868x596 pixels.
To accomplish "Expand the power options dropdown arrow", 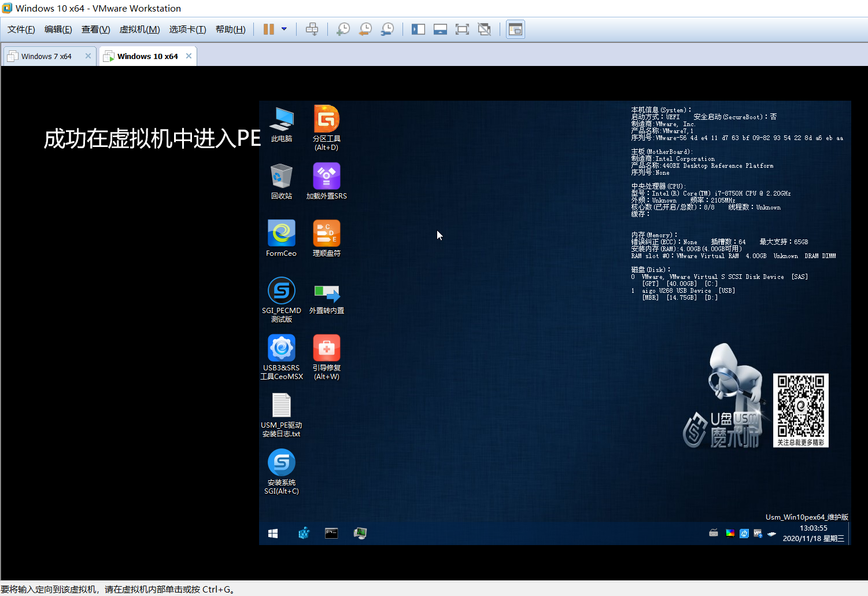I will (284, 29).
